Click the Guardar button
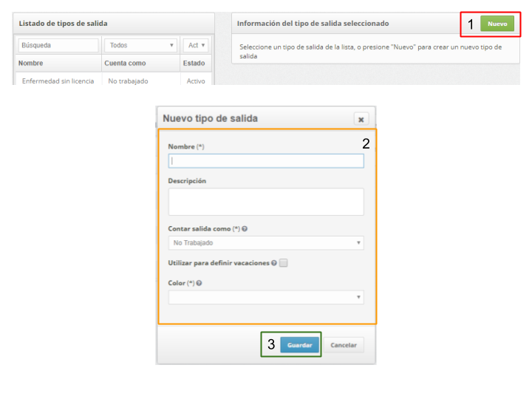The width and height of the screenshot is (532, 399). (299, 345)
